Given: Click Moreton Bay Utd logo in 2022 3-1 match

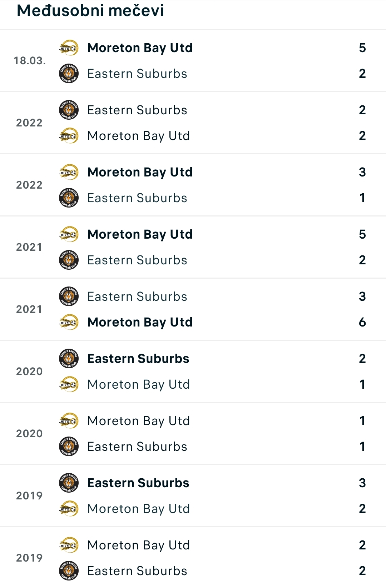Looking at the screenshot, I should click(69, 172).
